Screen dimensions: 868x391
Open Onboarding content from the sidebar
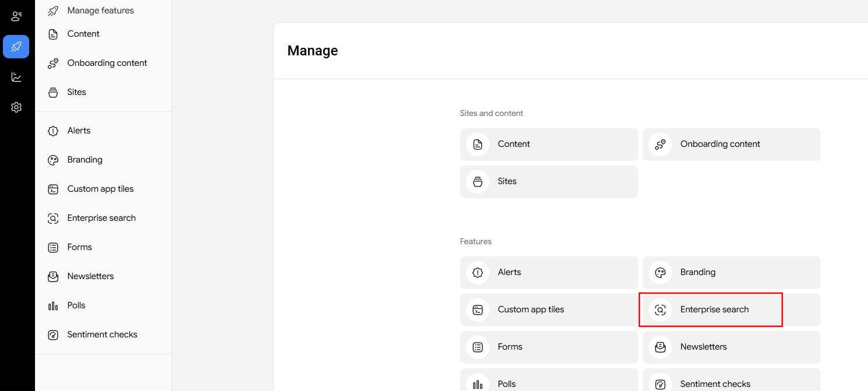coord(107,63)
